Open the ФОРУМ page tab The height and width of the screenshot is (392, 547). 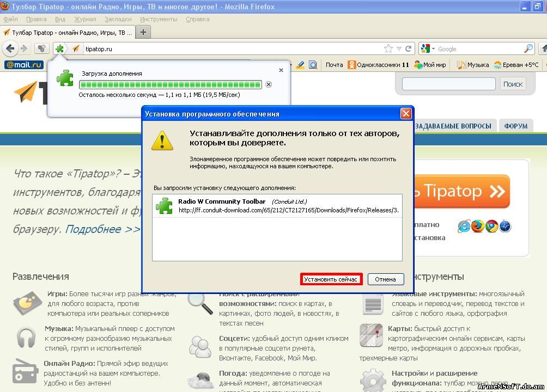[516, 126]
